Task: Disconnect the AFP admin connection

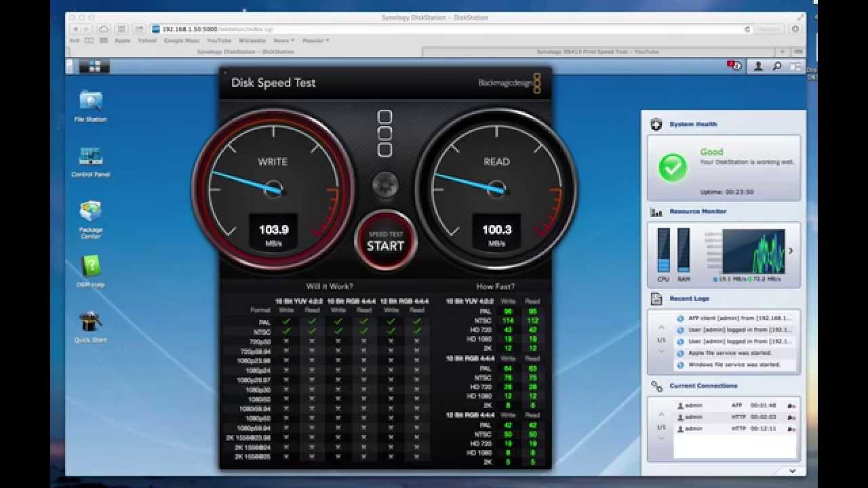Action: coord(791,406)
